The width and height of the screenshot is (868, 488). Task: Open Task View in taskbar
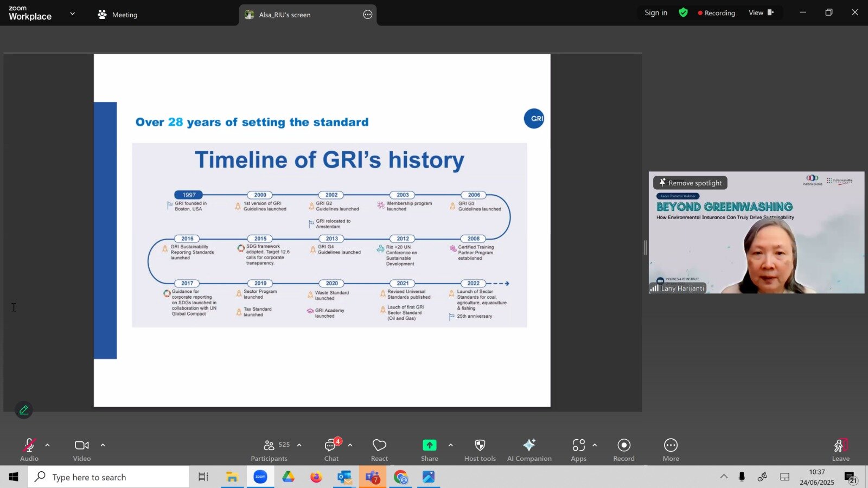click(203, 477)
